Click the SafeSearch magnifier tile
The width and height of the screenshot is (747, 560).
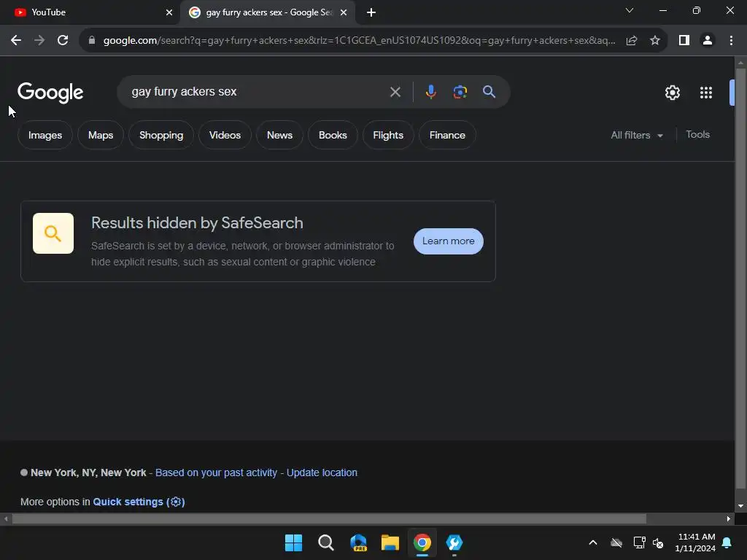pos(53,233)
